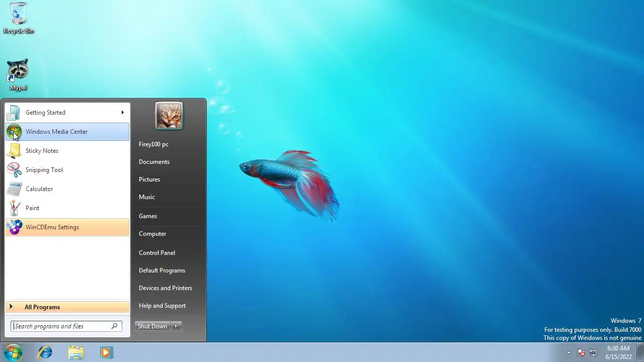Open Control Panel
This screenshot has height=362, width=644.
(x=157, y=253)
